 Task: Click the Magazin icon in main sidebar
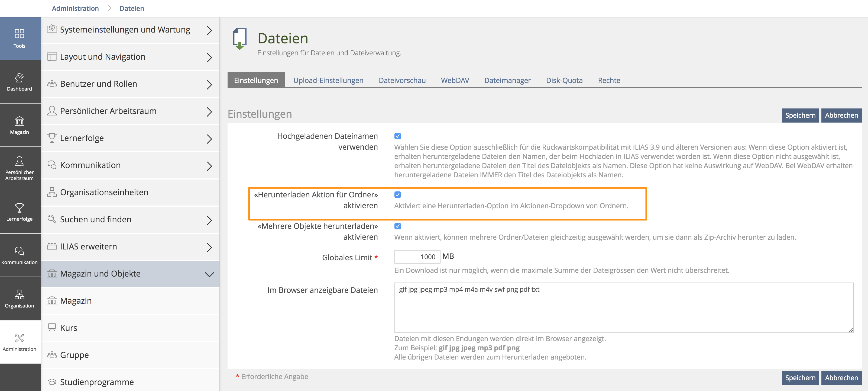point(20,125)
